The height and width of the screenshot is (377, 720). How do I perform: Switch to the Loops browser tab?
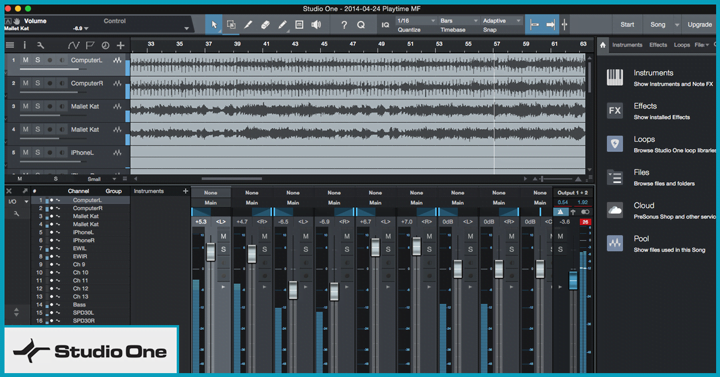681,45
